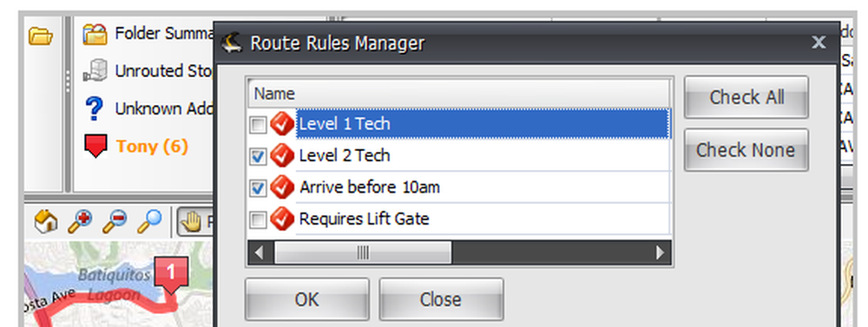868x327 pixels.
Task: Click the Route Rules Manager title icon
Action: pyautogui.click(x=232, y=43)
